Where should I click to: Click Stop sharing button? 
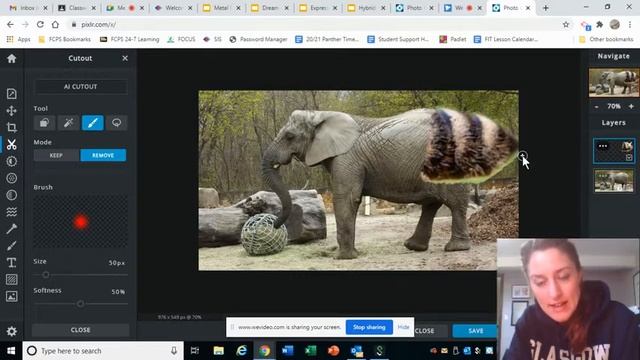[x=369, y=327]
